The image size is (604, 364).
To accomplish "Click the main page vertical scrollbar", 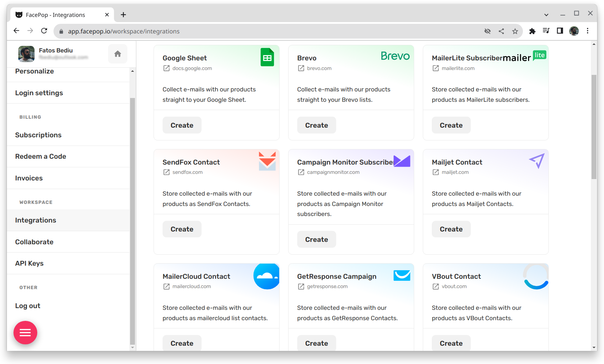I will tap(594, 127).
